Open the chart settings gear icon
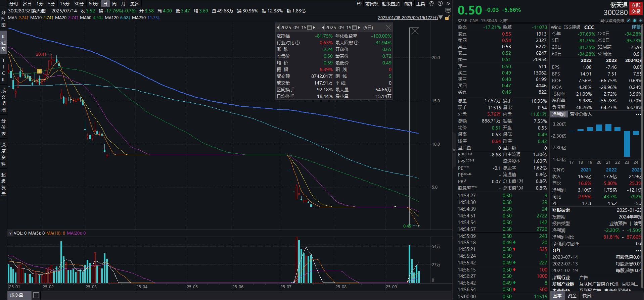 431,4
